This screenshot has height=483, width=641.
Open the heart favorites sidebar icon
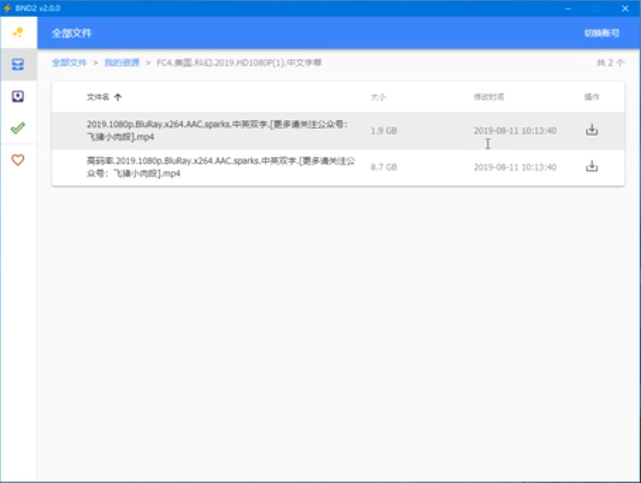(18, 160)
